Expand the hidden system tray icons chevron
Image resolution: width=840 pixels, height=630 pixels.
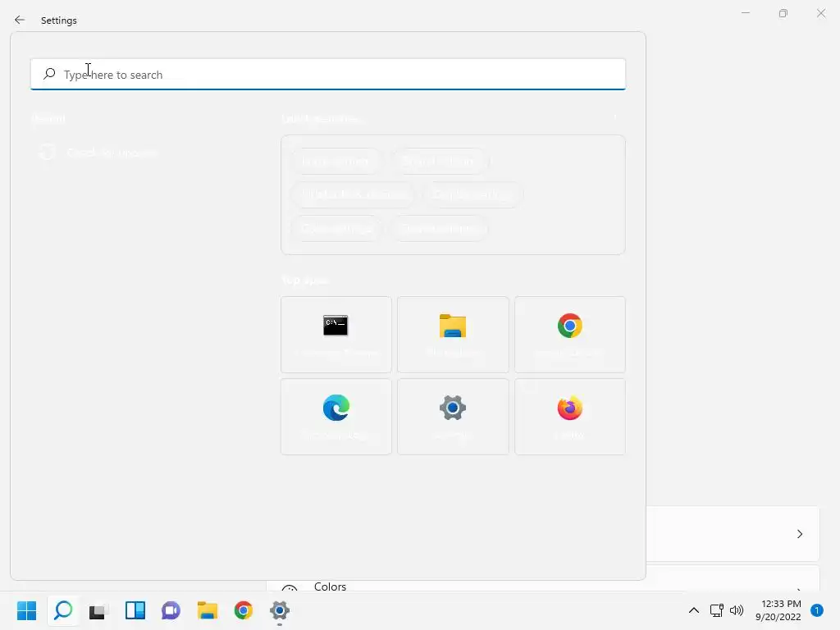[694, 610]
